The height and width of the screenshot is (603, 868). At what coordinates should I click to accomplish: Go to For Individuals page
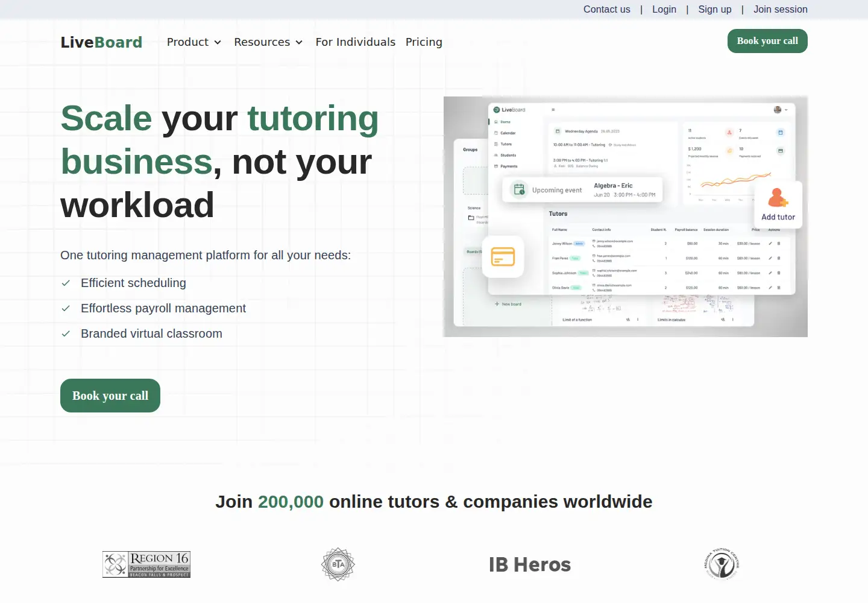coord(356,42)
